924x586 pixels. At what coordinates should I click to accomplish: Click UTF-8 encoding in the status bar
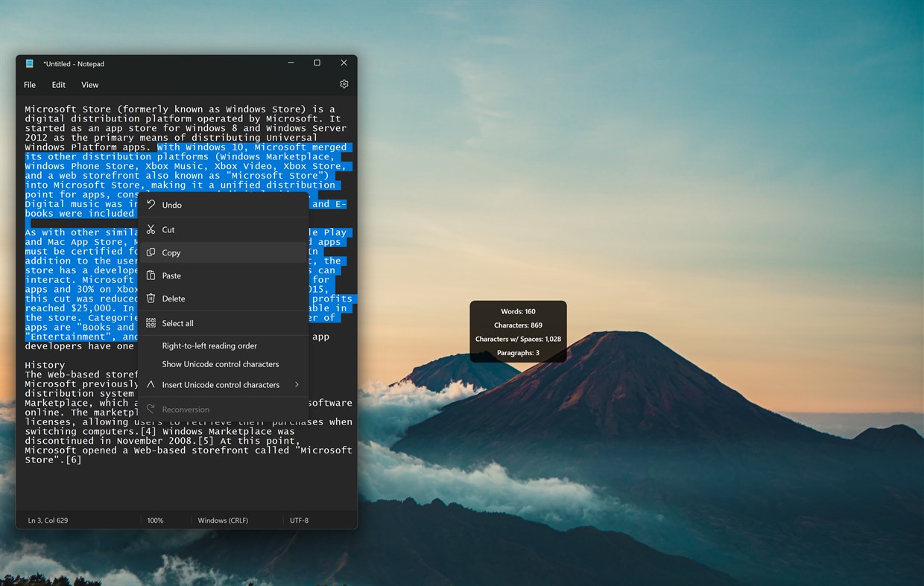click(x=299, y=520)
